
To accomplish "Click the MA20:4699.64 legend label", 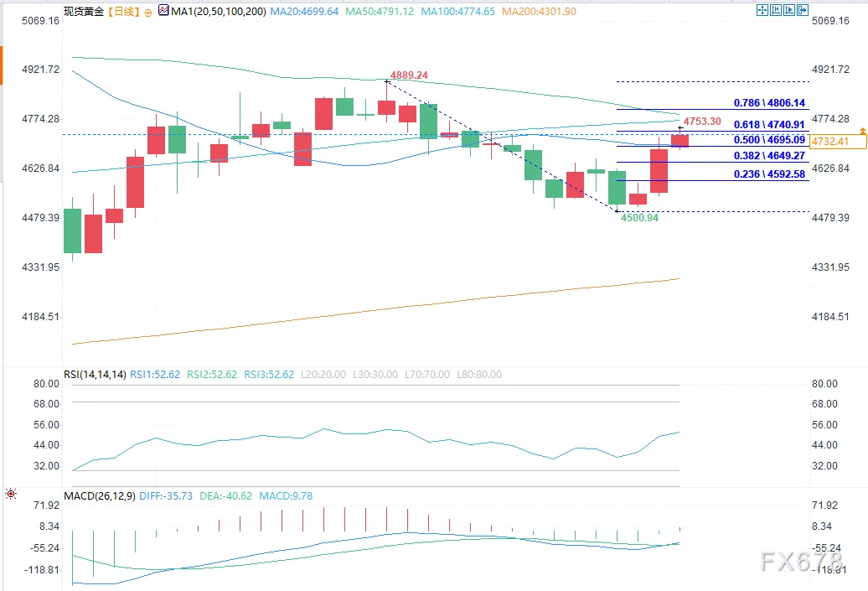I will click(x=304, y=12).
